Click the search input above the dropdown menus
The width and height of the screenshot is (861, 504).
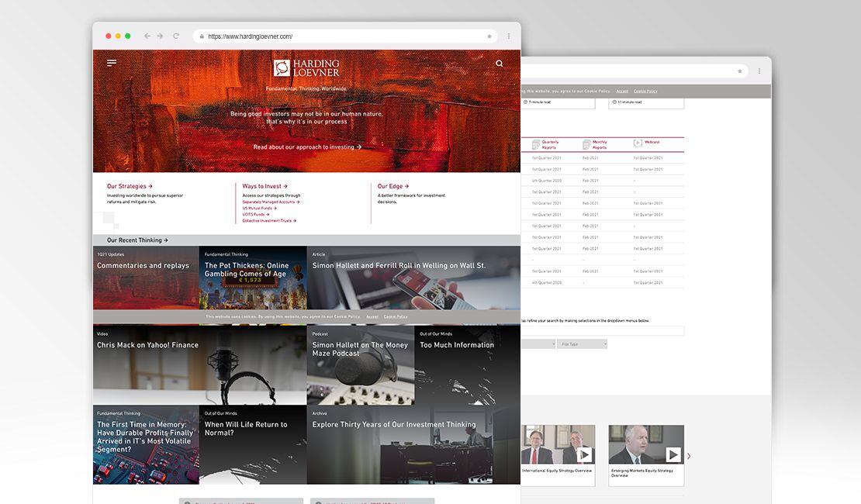coord(603,330)
